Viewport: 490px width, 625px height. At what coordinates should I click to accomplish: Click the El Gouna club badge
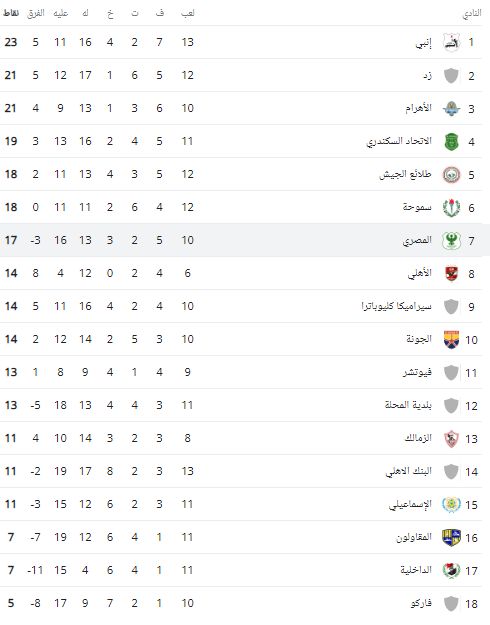click(451, 340)
